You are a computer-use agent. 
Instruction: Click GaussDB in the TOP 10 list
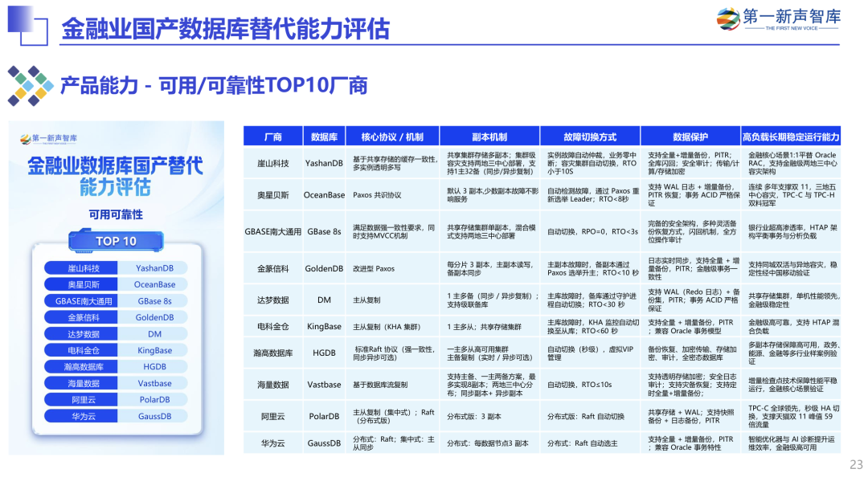[154, 416]
